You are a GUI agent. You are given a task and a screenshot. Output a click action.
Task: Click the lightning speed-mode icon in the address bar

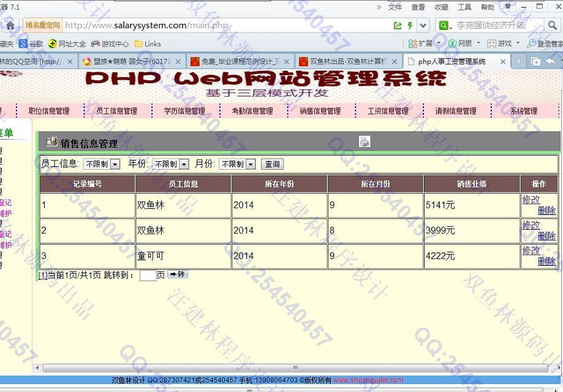point(410,26)
